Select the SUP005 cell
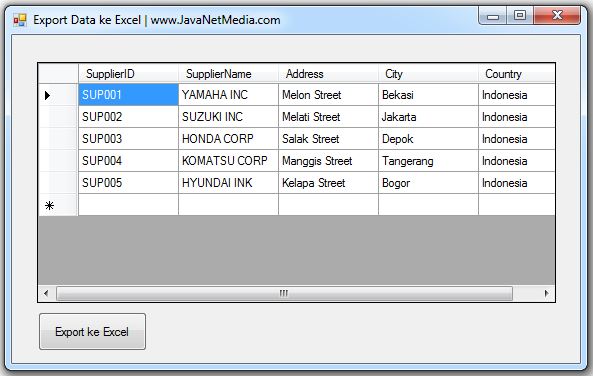Viewport: 593px width, 376px height. pos(128,182)
